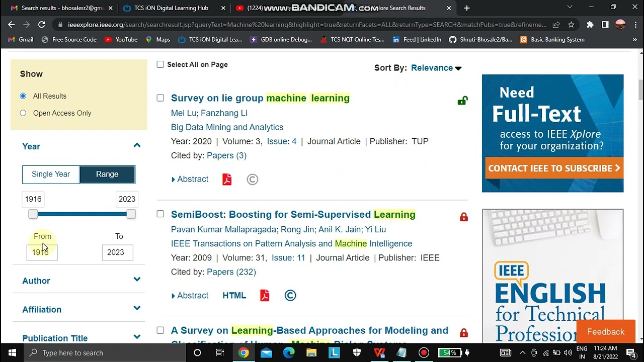
Task: Click green open access lock icon
Action: pos(462,101)
